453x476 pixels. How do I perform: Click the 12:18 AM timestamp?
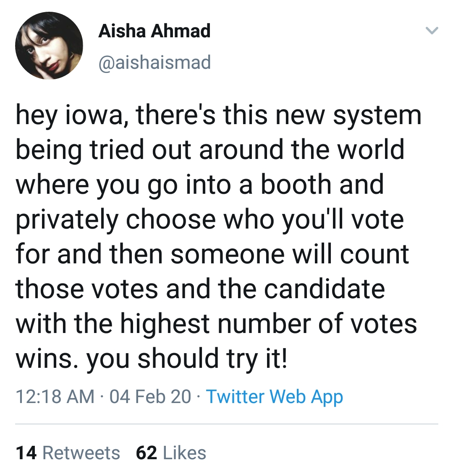tap(55, 397)
